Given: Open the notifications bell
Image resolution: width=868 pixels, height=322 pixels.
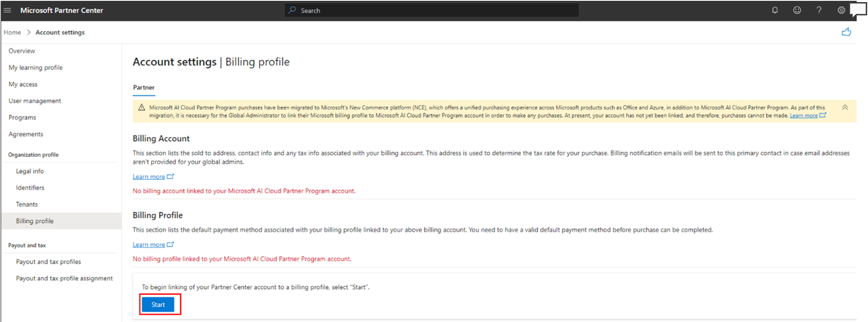Looking at the screenshot, I should 775,10.
